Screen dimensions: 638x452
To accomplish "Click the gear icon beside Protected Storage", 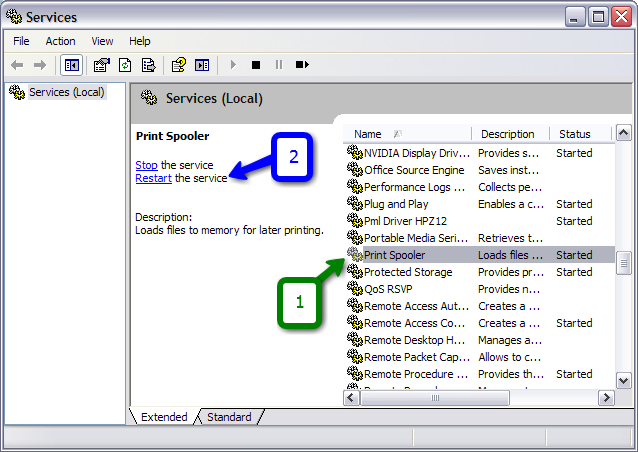I will (x=355, y=271).
